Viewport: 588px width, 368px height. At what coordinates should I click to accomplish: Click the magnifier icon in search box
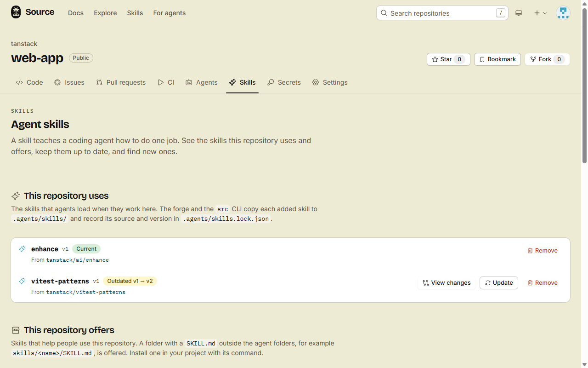tap(384, 13)
